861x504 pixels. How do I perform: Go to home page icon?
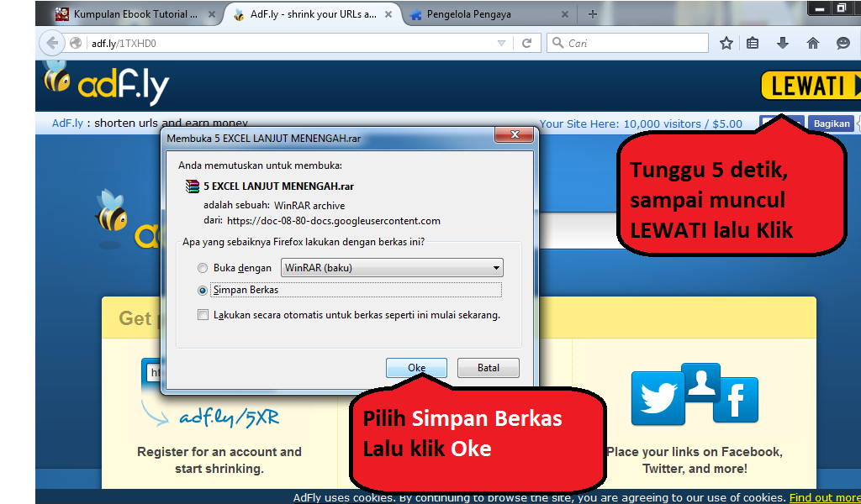813,43
